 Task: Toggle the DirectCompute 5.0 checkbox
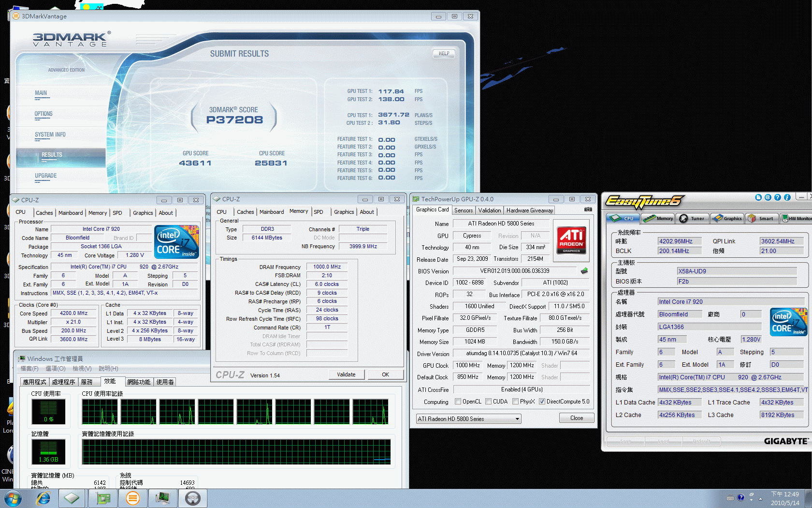tap(542, 402)
